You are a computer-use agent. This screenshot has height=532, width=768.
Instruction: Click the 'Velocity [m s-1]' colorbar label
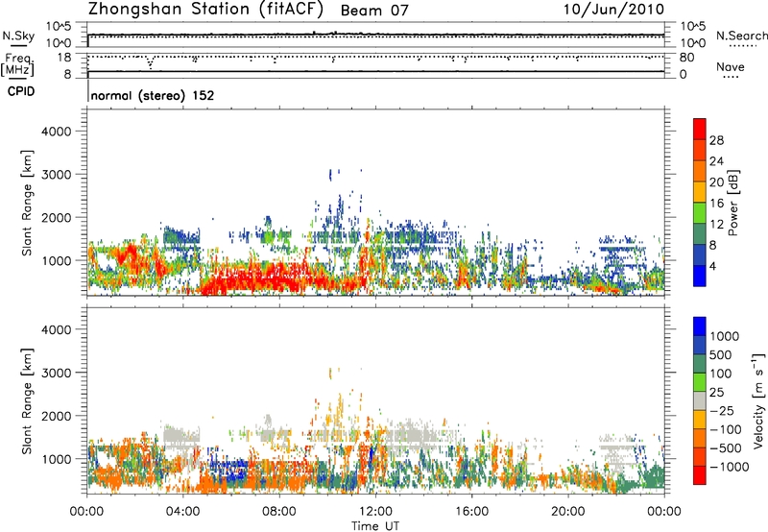pyautogui.click(x=759, y=400)
